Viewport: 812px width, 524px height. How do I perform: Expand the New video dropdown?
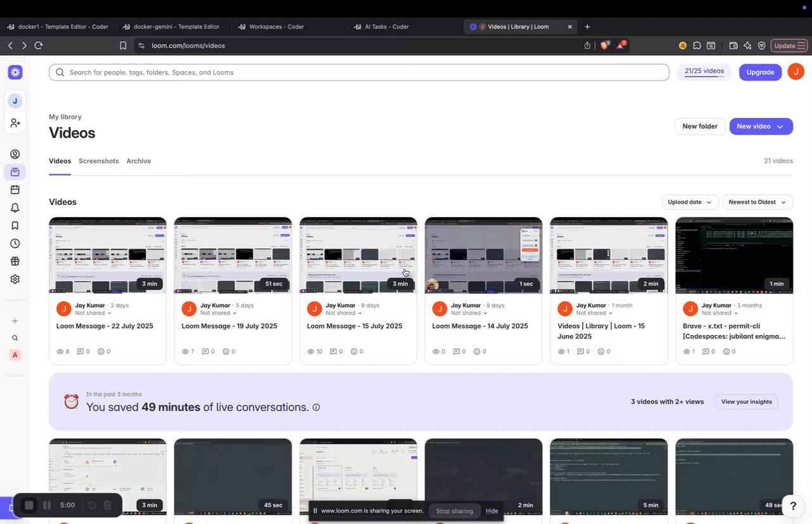click(x=780, y=126)
